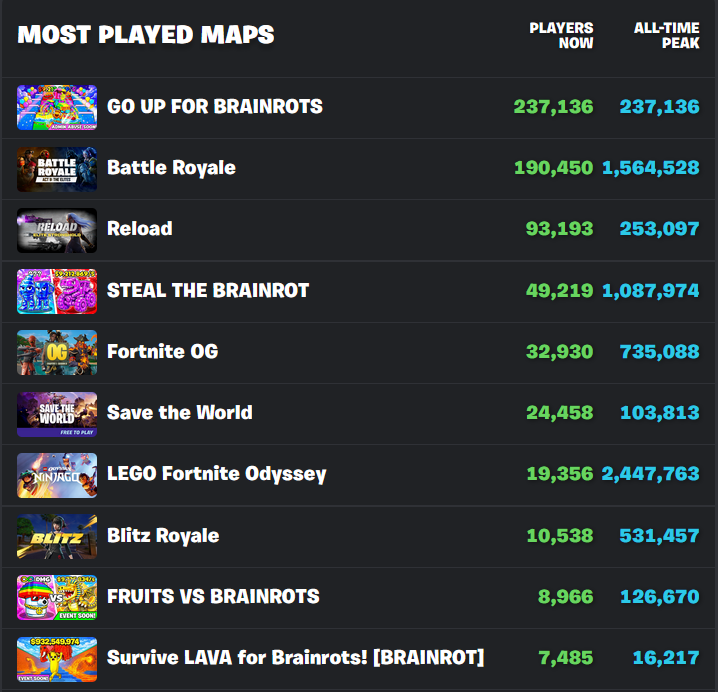Click Battle Royale peak 1,564,528
The width and height of the screenshot is (718, 692).
click(651, 168)
